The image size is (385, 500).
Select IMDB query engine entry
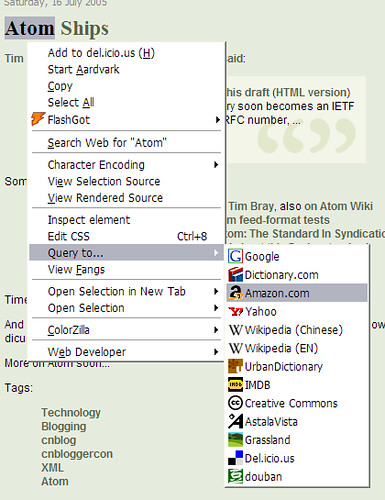point(297,385)
